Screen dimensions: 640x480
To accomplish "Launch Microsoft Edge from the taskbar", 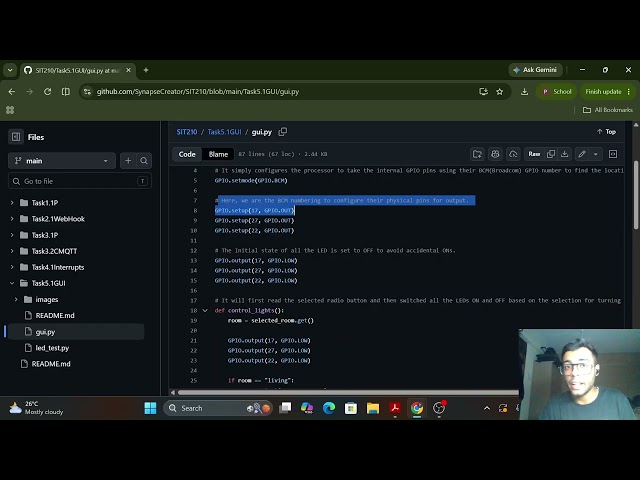I will coord(329,408).
